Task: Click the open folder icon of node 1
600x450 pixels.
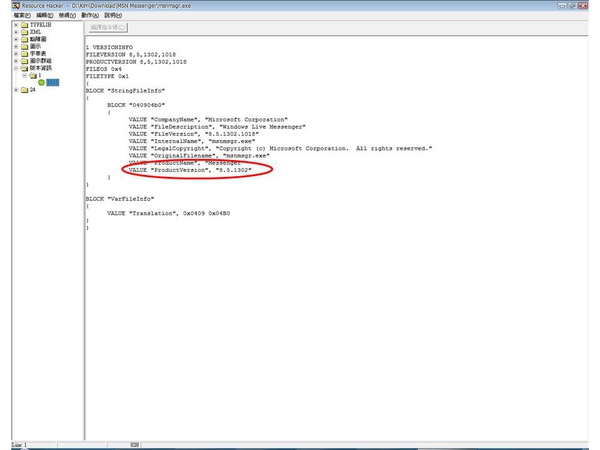Action: [x=33, y=76]
